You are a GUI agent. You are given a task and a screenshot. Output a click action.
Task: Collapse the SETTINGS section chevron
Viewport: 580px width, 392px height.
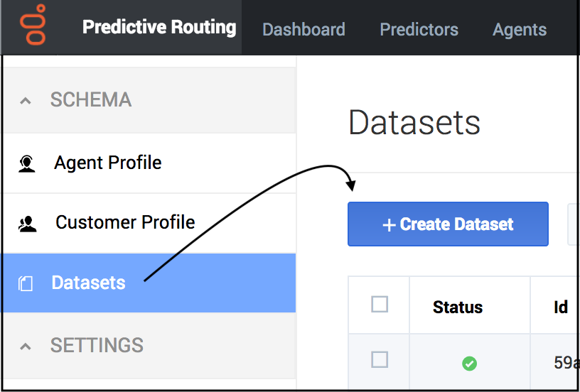pos(26,347)
